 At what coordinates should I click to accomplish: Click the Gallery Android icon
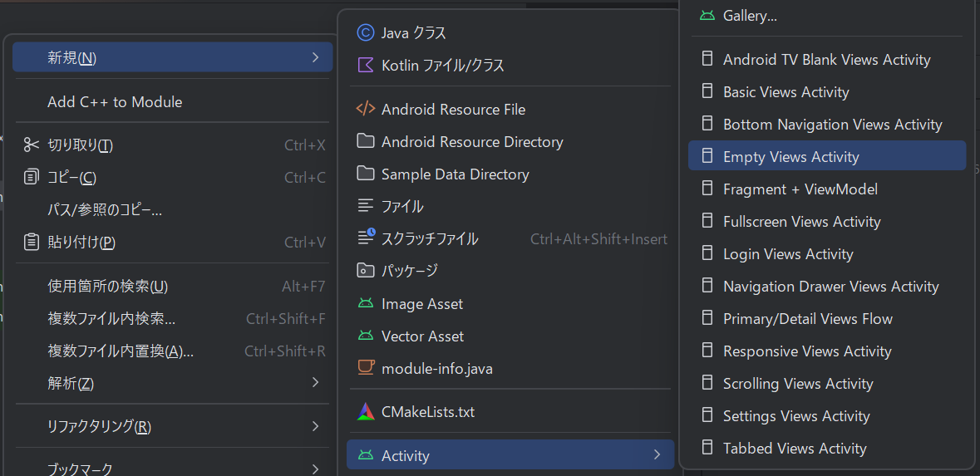click(707, 16)
